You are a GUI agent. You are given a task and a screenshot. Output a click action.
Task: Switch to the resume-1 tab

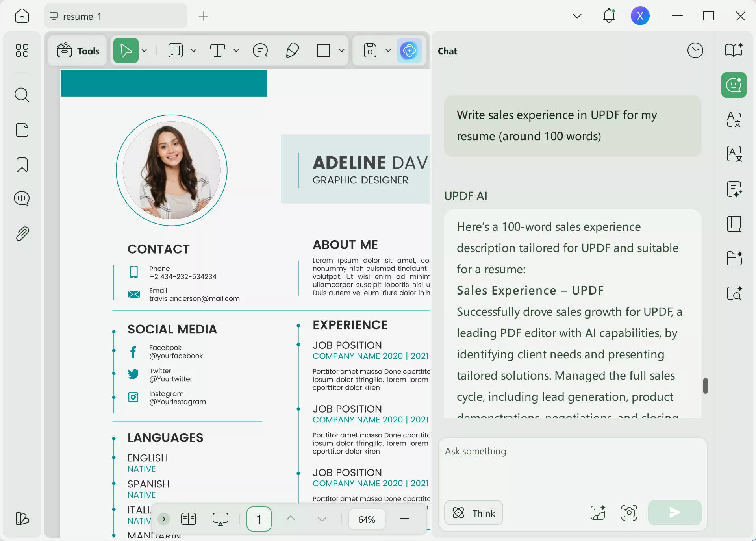pos(115,16)
